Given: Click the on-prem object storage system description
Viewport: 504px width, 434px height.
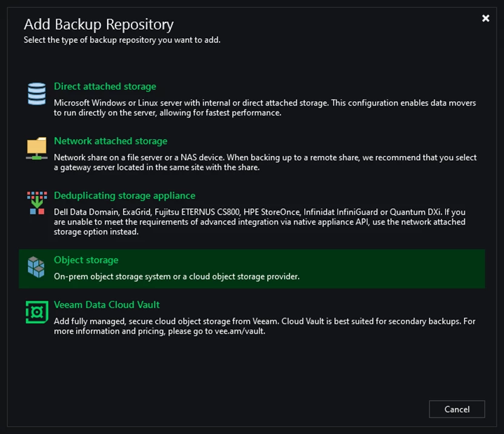Looking at the screenshot, I should (x=176, y=276).
